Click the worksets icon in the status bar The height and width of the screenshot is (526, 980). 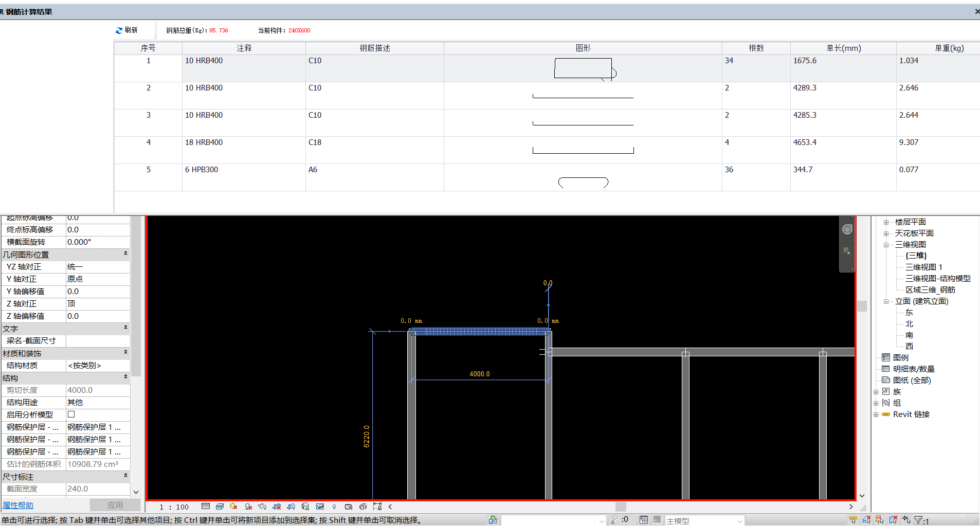[493, 520]
